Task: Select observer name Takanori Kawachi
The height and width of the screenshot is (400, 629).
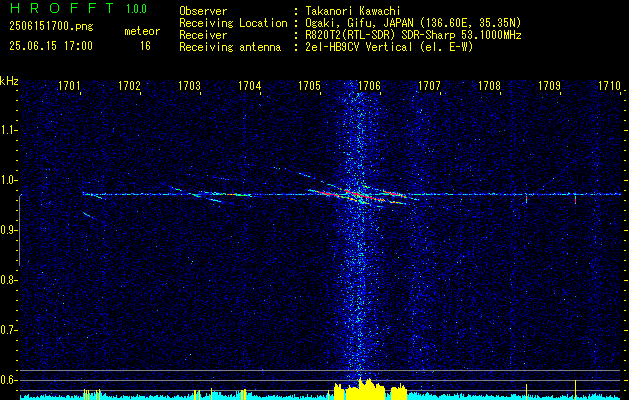Action: point(353,11)
